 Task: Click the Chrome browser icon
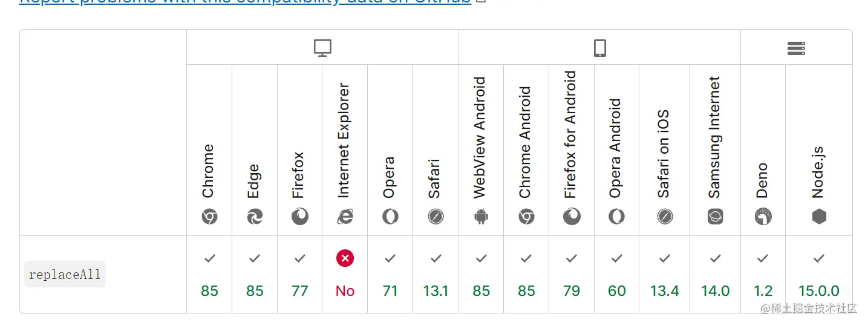point(209,217)
